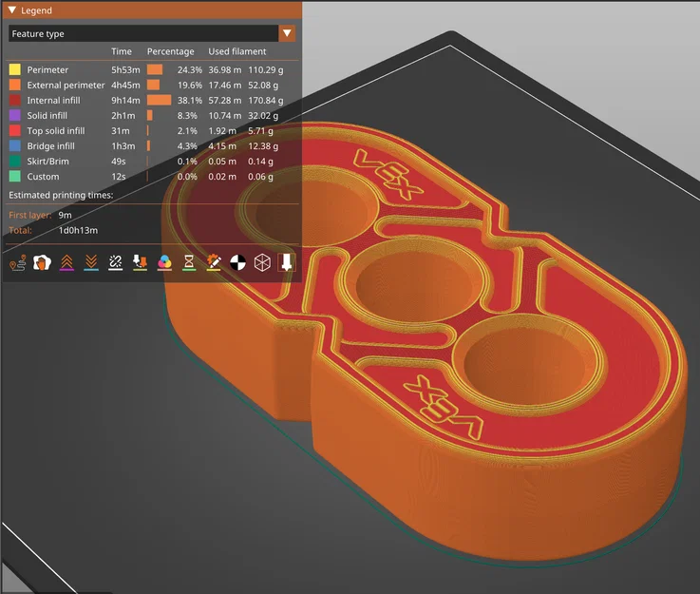Toggle Seams broken-link icon

click(x=116, y=262)
